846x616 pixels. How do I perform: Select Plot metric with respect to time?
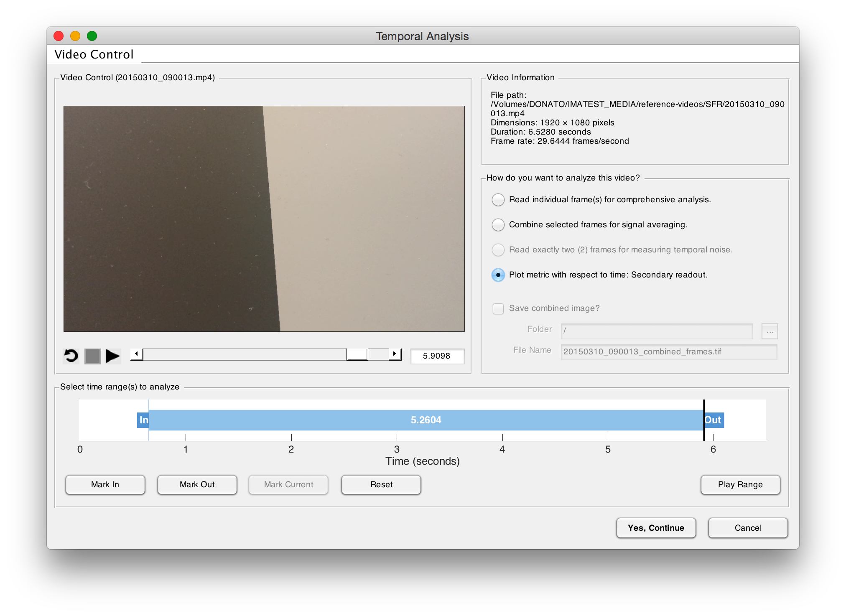pos(498,275)
